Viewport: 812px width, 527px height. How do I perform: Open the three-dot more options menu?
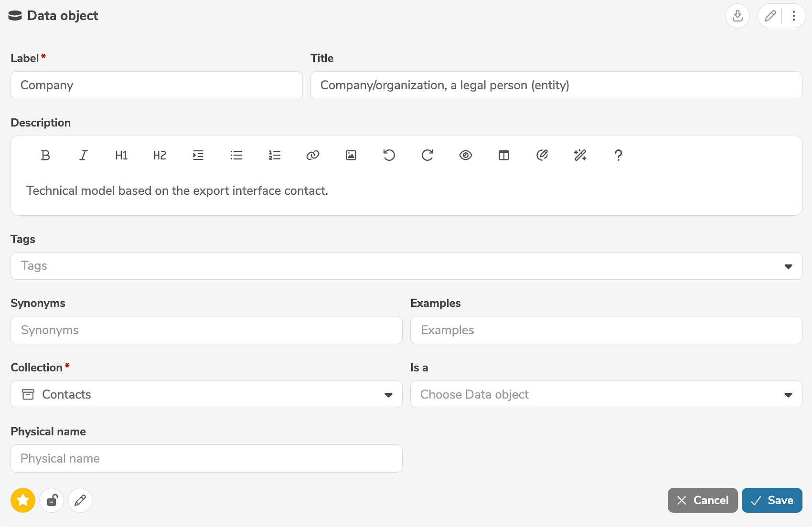794,16
